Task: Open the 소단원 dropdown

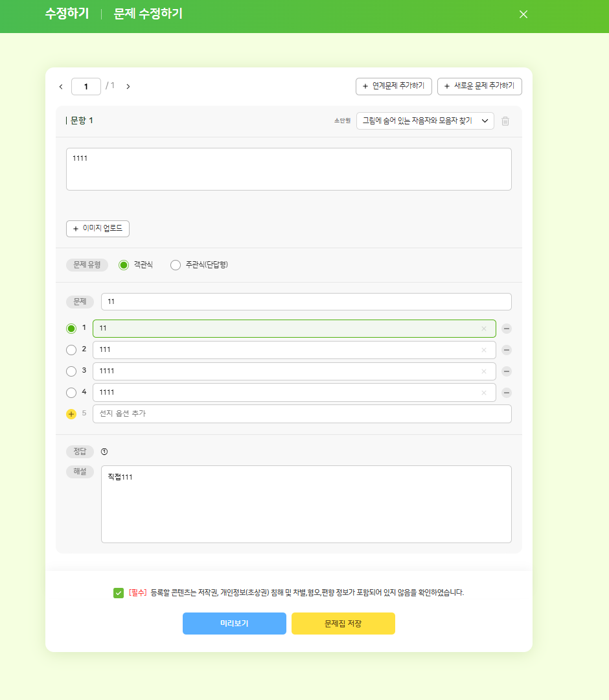Action: click(x=425, y=121)
